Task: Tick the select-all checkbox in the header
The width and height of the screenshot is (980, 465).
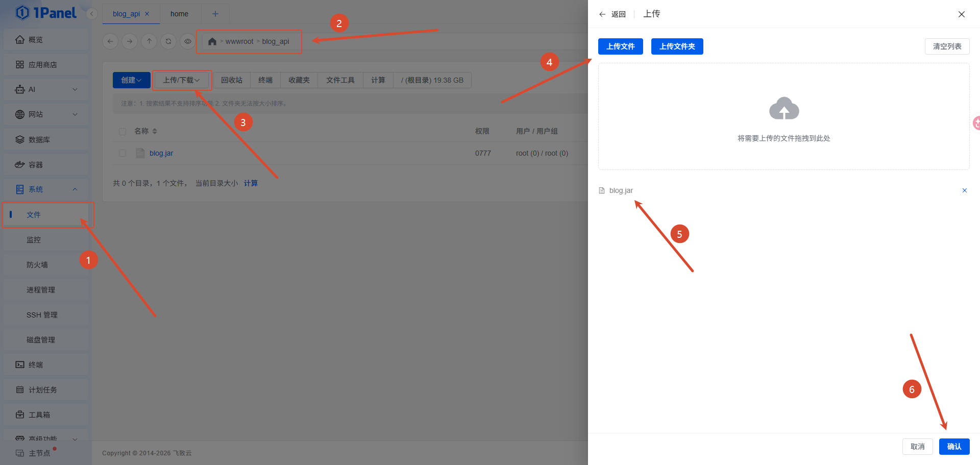Action: (x=122, y=132)
